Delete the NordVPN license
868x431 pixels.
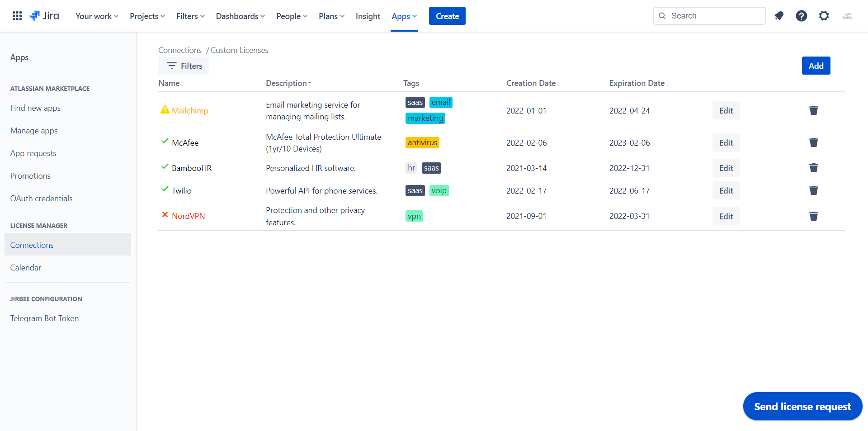point(814,216)
